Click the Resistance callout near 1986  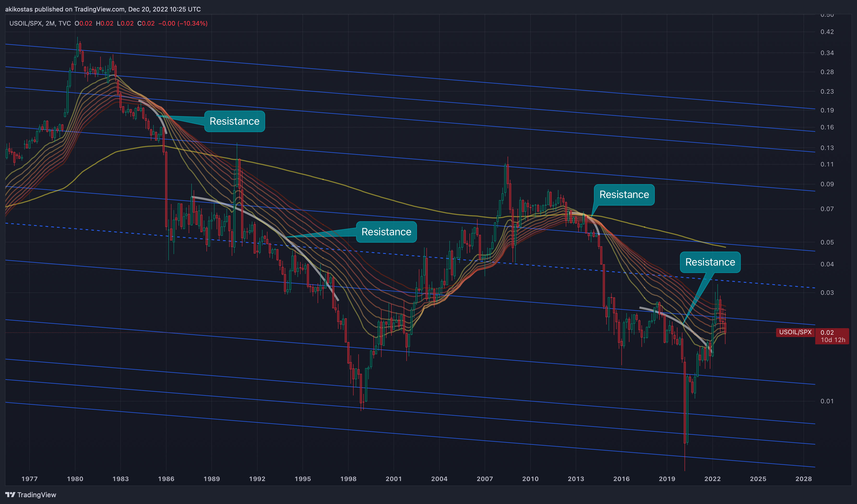pyautogui.click(x=234, y=121)
